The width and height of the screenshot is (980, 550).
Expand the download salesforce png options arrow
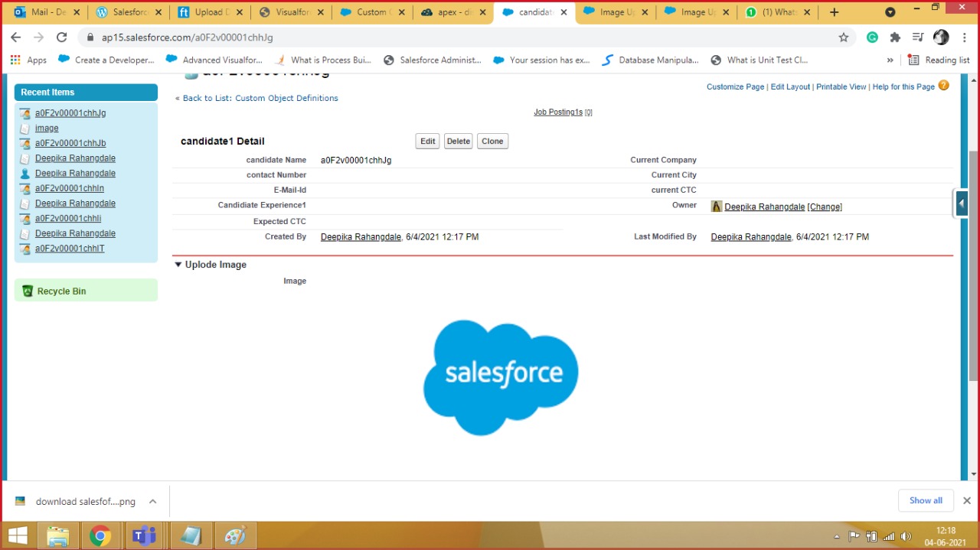tap(152, 502)
